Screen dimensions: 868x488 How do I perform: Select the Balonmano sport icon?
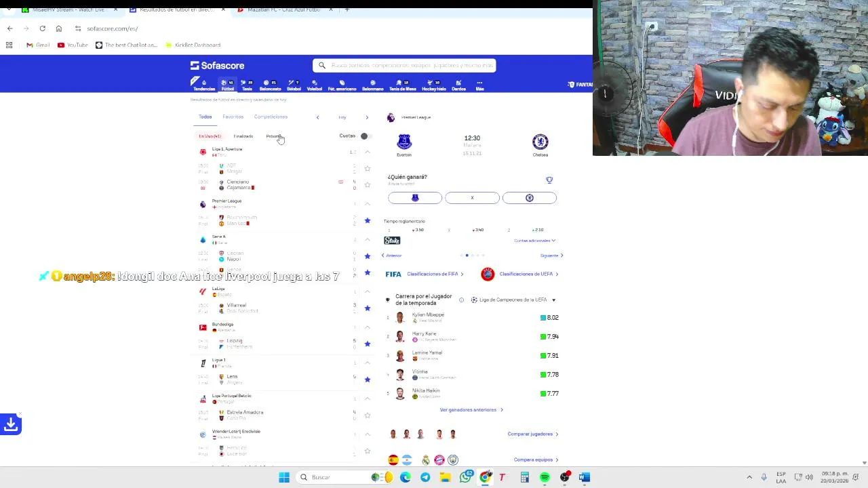pyautogui.click(x=372, y=85)
